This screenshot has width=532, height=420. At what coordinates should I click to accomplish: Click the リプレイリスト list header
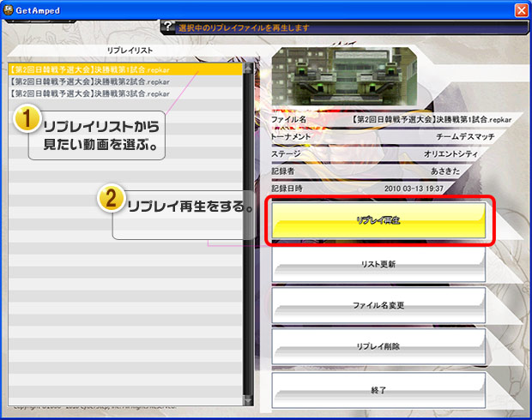click(x=125, y=51)
